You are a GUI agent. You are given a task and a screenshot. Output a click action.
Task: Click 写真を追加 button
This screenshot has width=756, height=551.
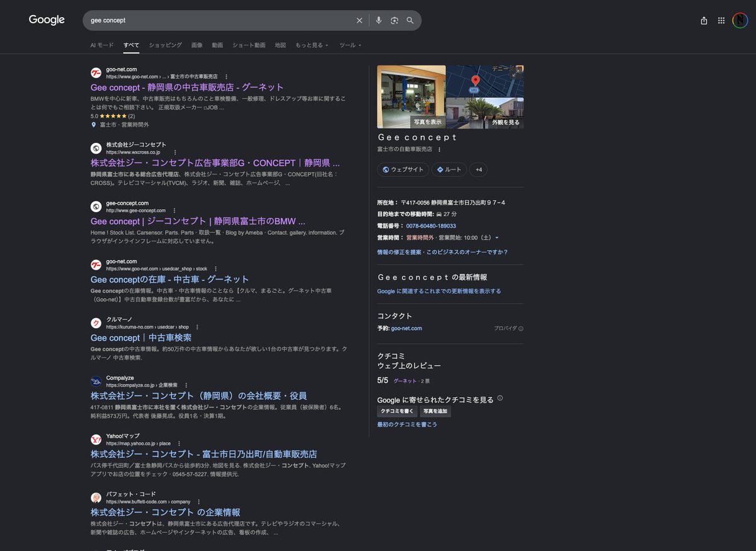[435, 411]
